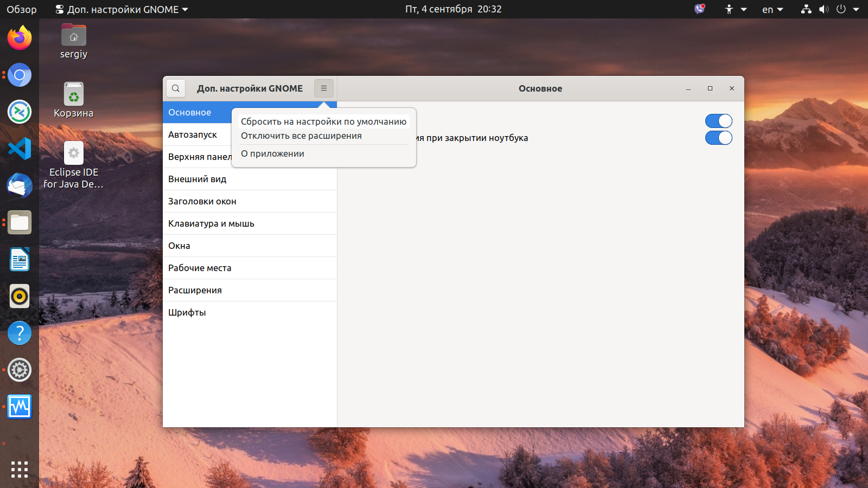Toggle the laptop lid close switch
This screenshot has width=868, height=488.
tap(719, 138)
